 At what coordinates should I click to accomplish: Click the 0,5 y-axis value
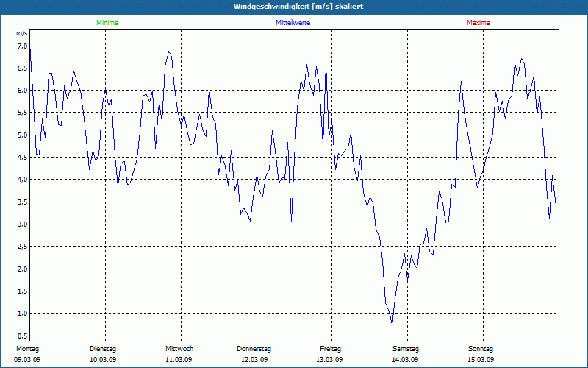pyautogui.click(x=23, y=336)
